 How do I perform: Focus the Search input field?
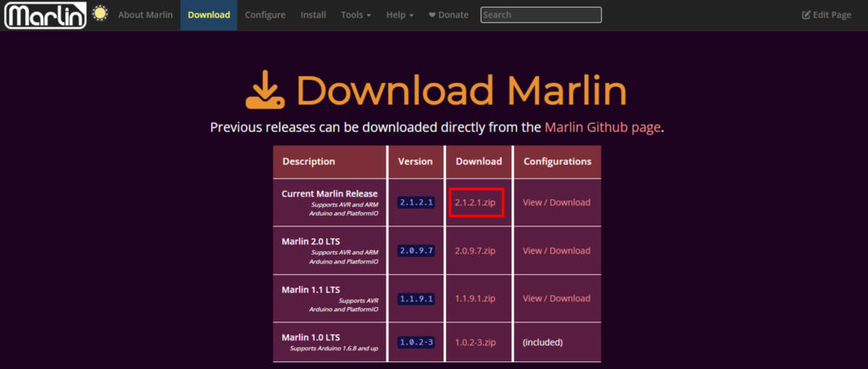click(541, 14)
